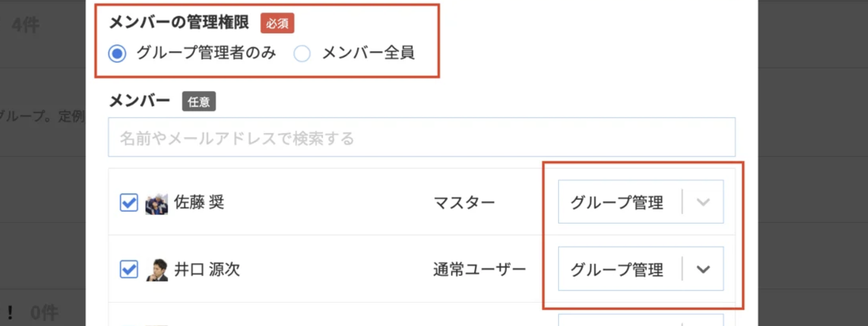Click 井口 源次's profile avatar
Screen dimensions: 868x326
pyautogui.click(x=157, y=270)
